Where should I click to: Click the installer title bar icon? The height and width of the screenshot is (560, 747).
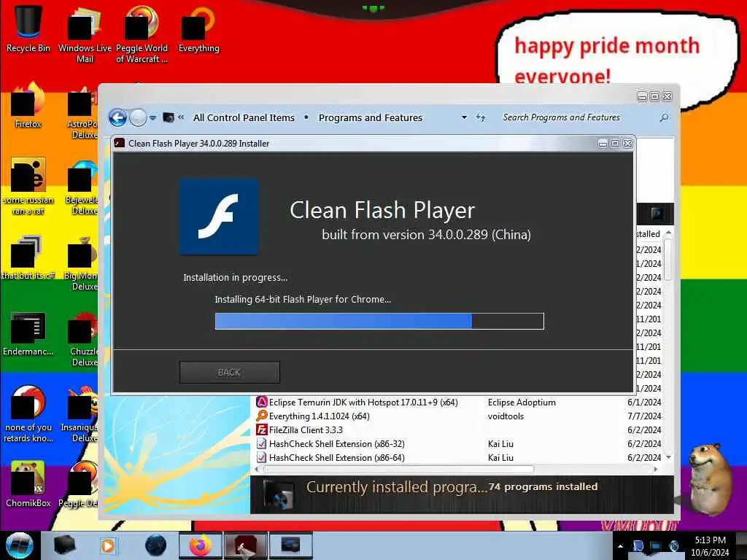[120, 144]
